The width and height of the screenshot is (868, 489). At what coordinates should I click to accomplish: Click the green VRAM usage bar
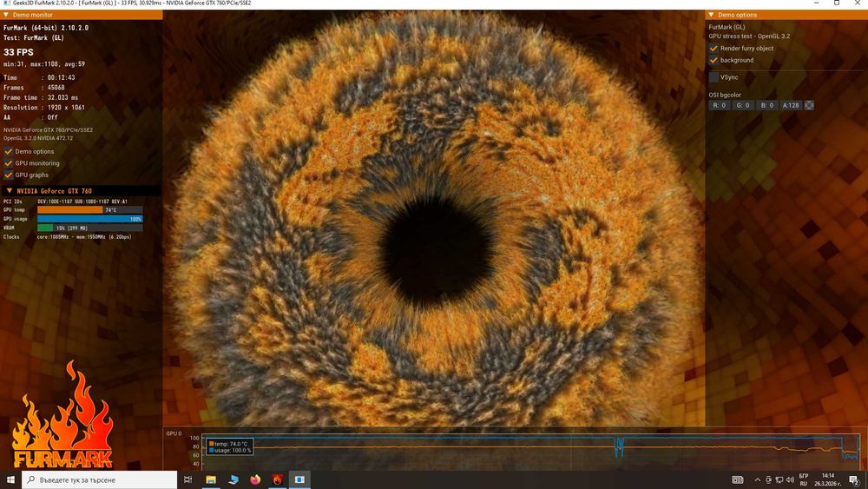(45, 228)
